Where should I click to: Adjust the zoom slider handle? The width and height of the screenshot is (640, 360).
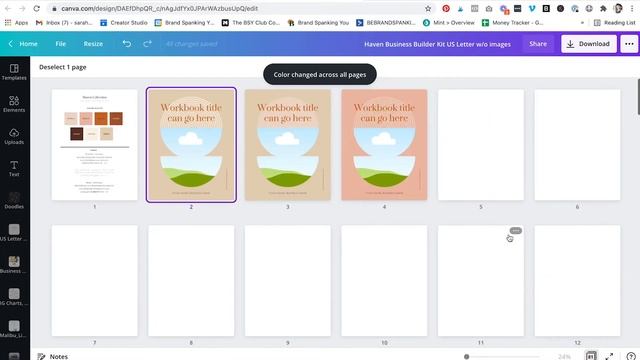467,356
